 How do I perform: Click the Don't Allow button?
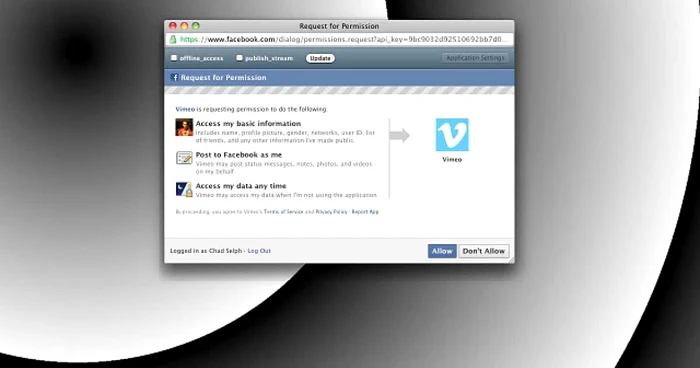pos(484,251)
